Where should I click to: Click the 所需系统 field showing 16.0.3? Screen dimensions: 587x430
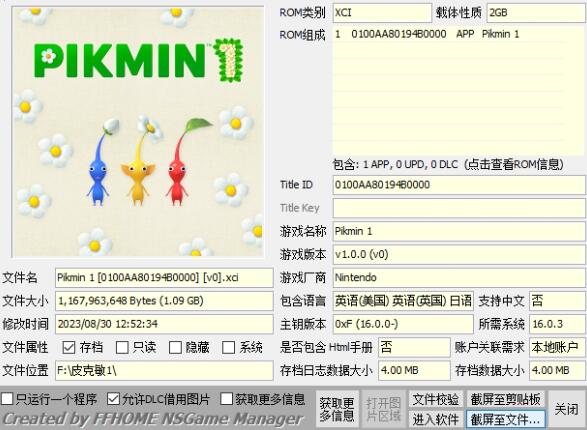click(557, 324)
